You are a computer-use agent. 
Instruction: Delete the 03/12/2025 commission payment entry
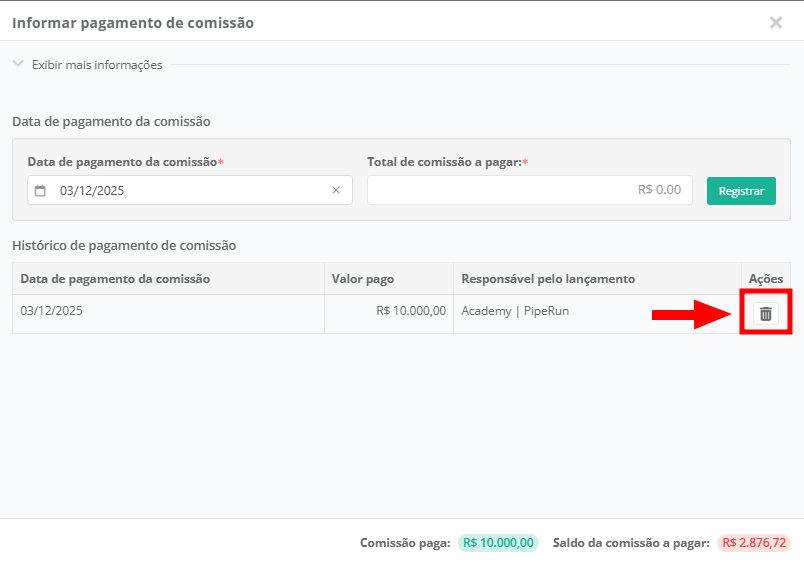(765, 313)
